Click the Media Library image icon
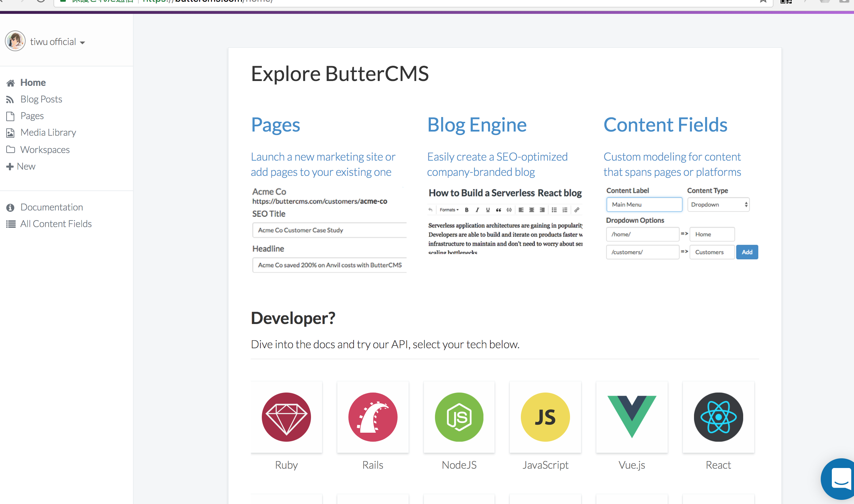This screenshot has width=854, height=504. (x=10, y=133)
